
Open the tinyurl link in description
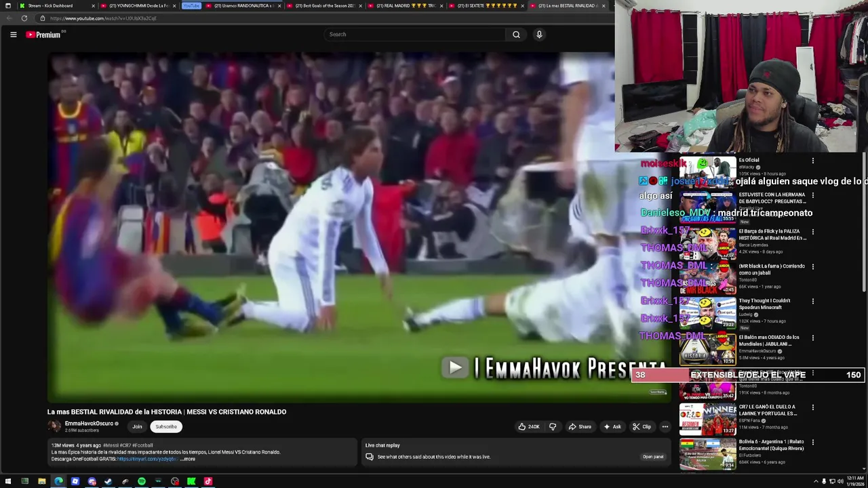[147, 459]
